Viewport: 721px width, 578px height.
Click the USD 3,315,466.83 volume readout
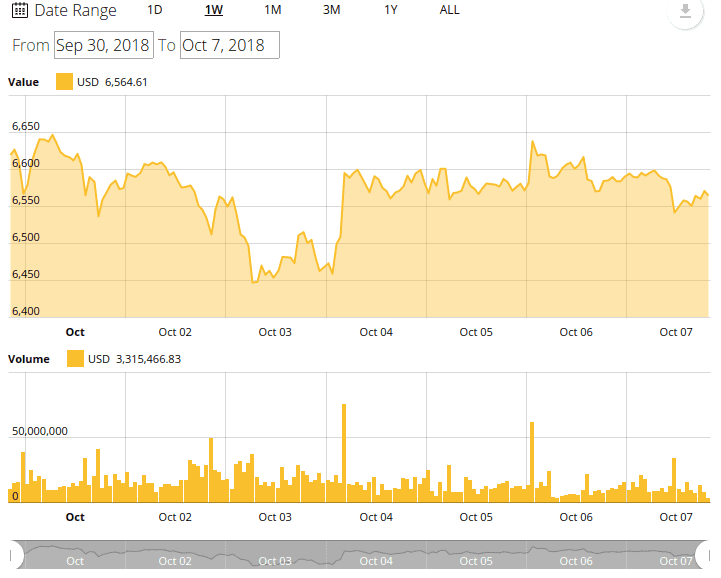[x=134, y=359]
